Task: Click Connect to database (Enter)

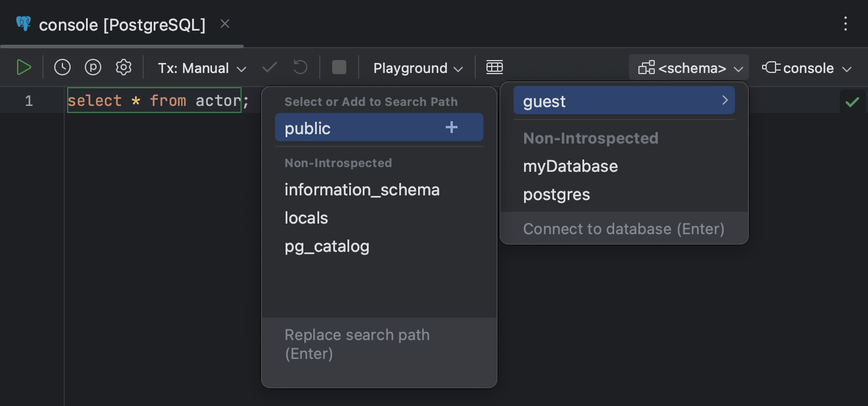Action: point(624,228)
